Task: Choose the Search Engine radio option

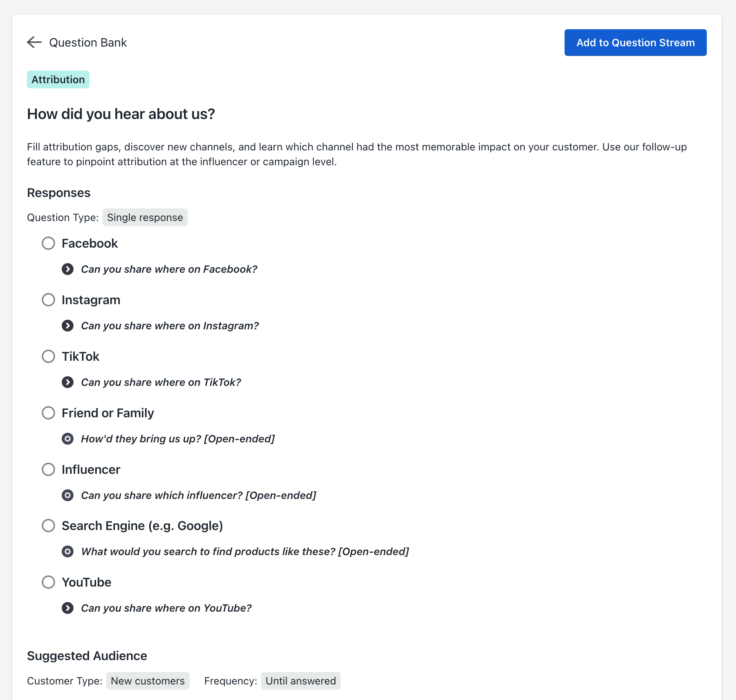Action: click(x=48, y=526)
